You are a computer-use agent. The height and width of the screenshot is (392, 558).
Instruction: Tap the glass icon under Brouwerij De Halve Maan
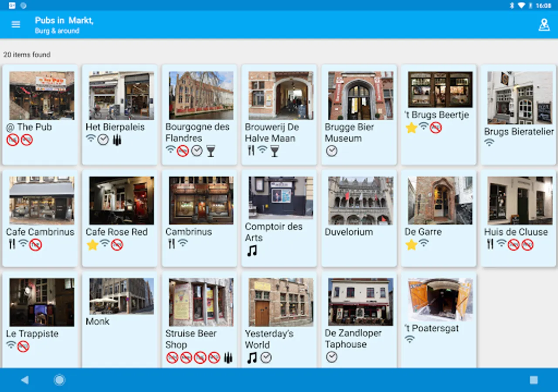click(274, 151)
